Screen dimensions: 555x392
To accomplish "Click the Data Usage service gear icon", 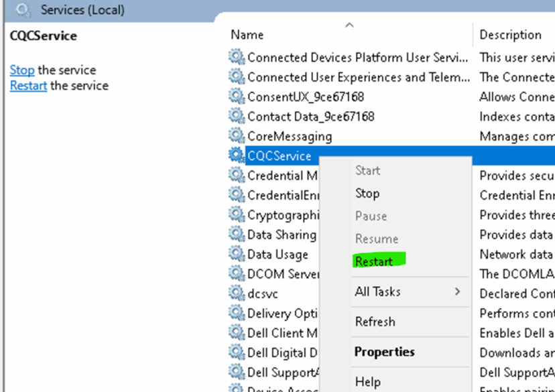I will coord(237,254).
